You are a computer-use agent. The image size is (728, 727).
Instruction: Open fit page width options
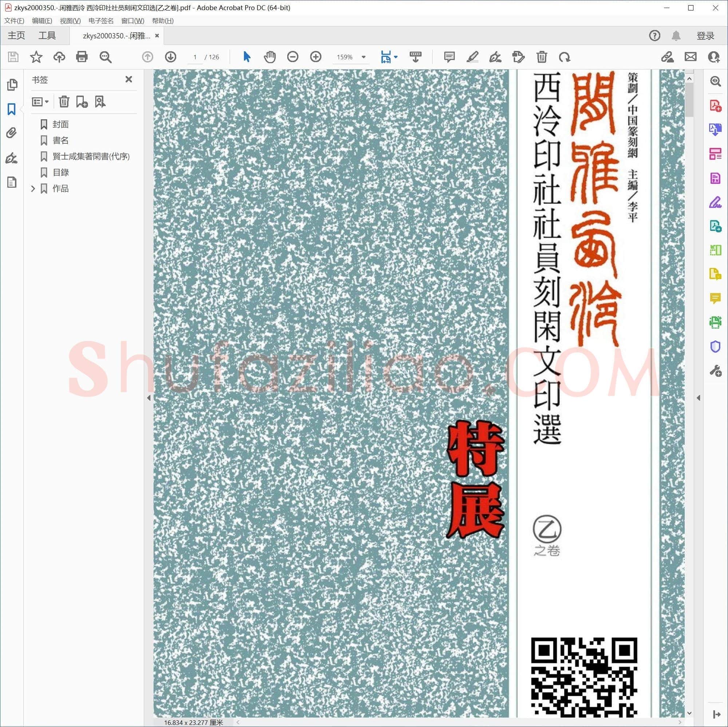point(389,57)
